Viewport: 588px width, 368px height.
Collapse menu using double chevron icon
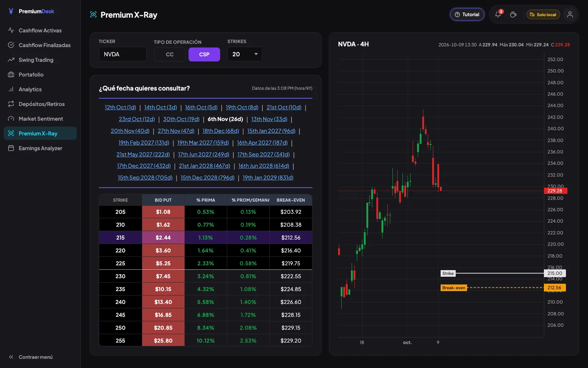pos(11,357)
